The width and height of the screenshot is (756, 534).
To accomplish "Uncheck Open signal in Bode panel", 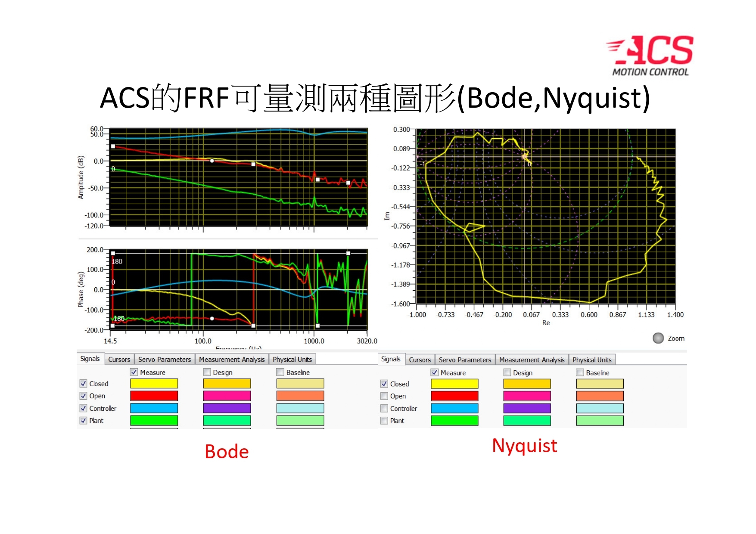I will tap(83, 396).
